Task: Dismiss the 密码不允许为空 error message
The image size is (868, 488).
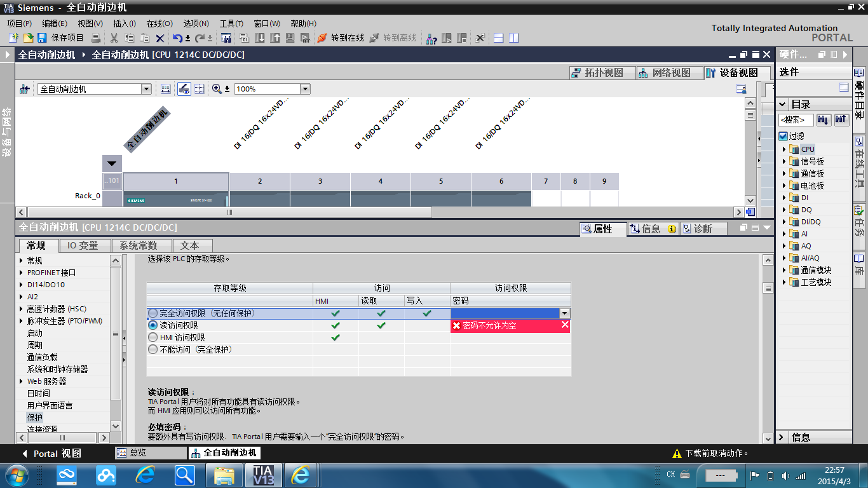Action: coord(565,325)
